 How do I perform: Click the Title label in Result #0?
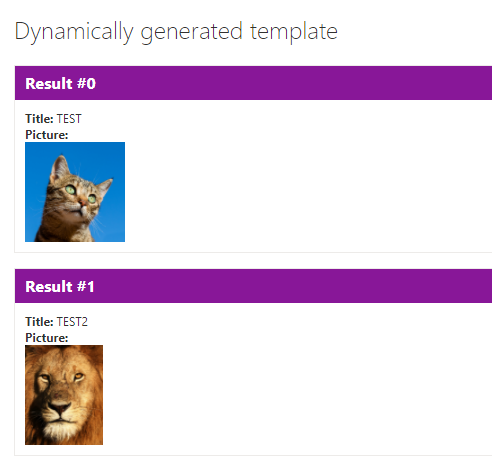[39, 119]
